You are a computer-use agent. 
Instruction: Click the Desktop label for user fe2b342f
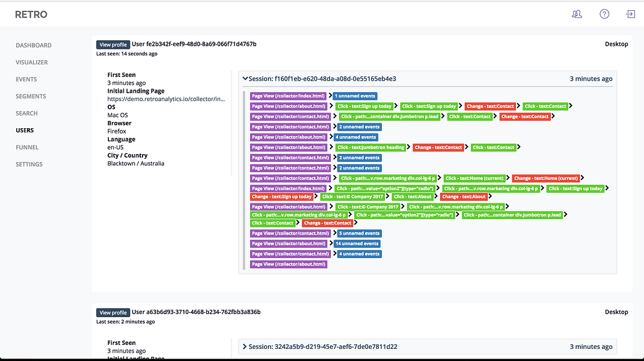[616, 44]
